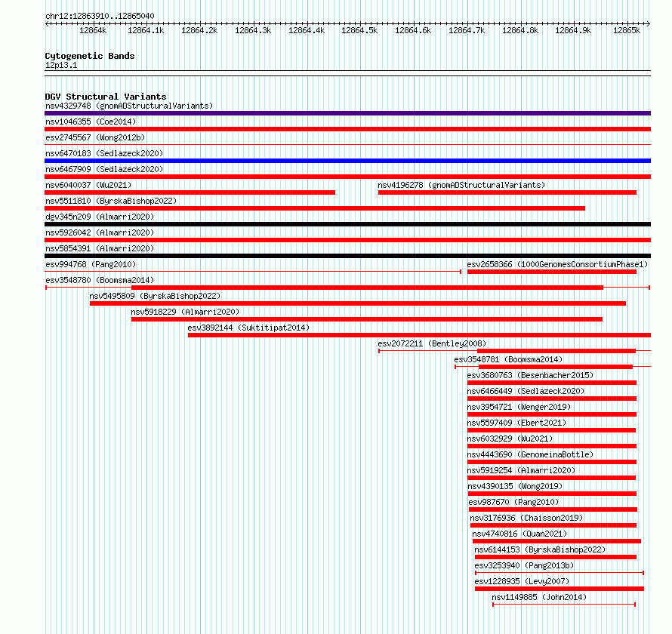
Task: Click esv3680763 (Besenbacher2015) label
Action: click(x=530, y=375)
